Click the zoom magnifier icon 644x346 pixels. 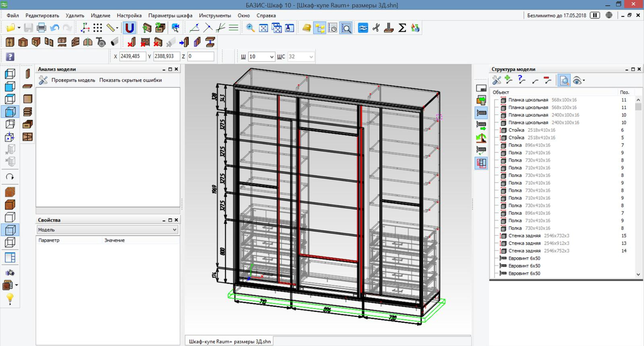[x=250, y=28]
